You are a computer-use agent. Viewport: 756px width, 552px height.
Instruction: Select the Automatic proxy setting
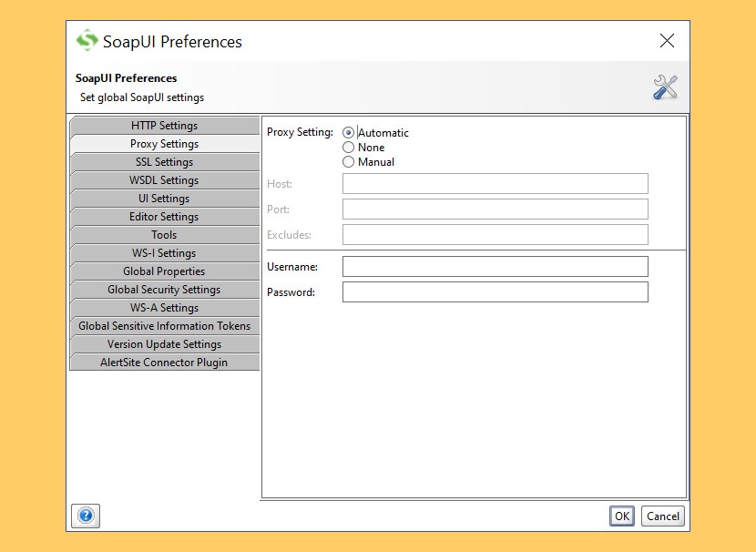pyautogui.click(x=348, y=132)
